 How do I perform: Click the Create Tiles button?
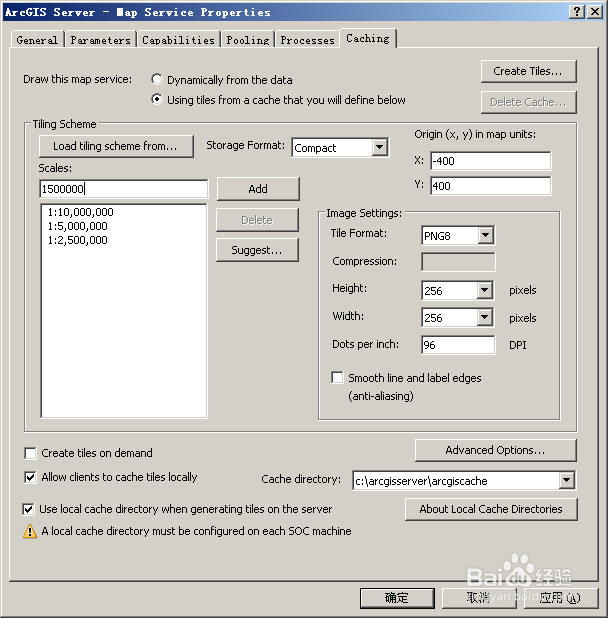(x=528, y=71)
